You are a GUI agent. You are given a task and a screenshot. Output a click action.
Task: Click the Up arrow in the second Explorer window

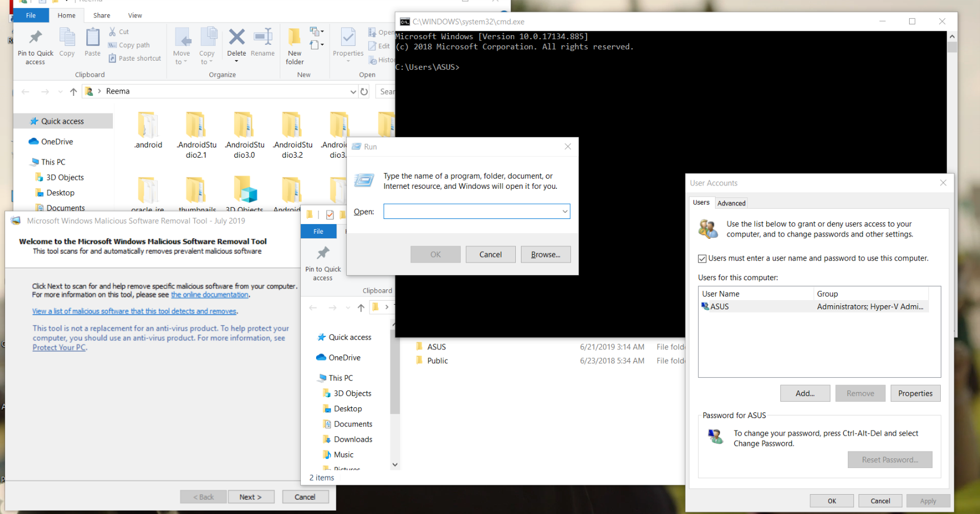click(x=361, y=307)
